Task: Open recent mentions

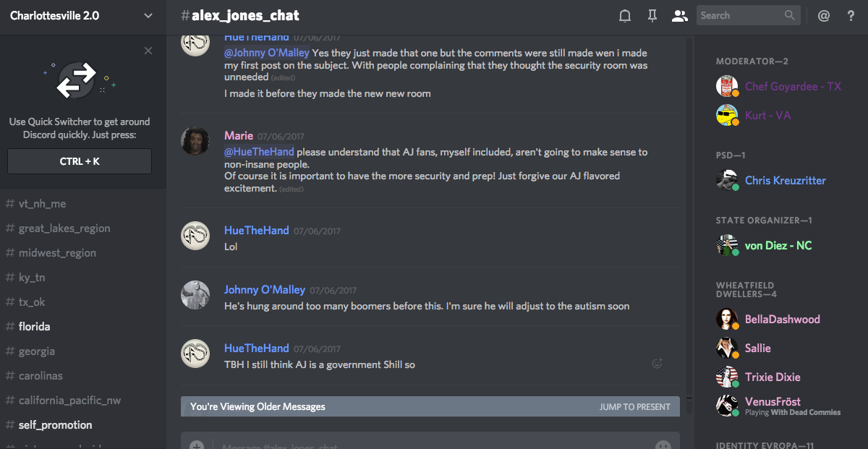Action: click(x=824, y=15)
